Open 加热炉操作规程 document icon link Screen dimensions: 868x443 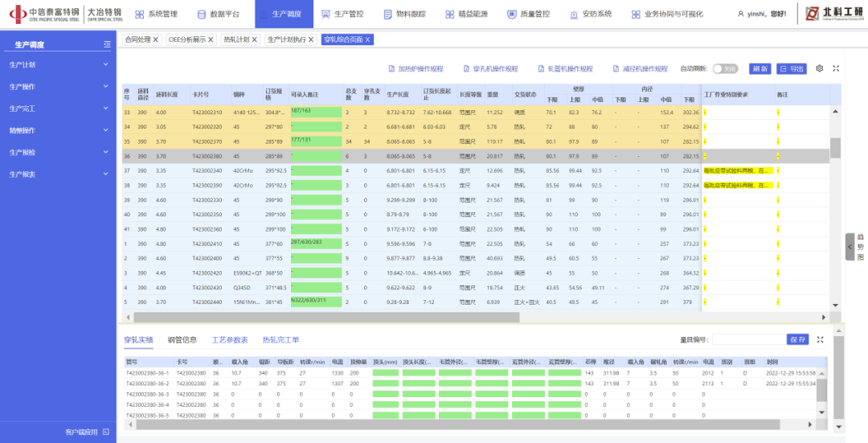[x=391, y=69]
